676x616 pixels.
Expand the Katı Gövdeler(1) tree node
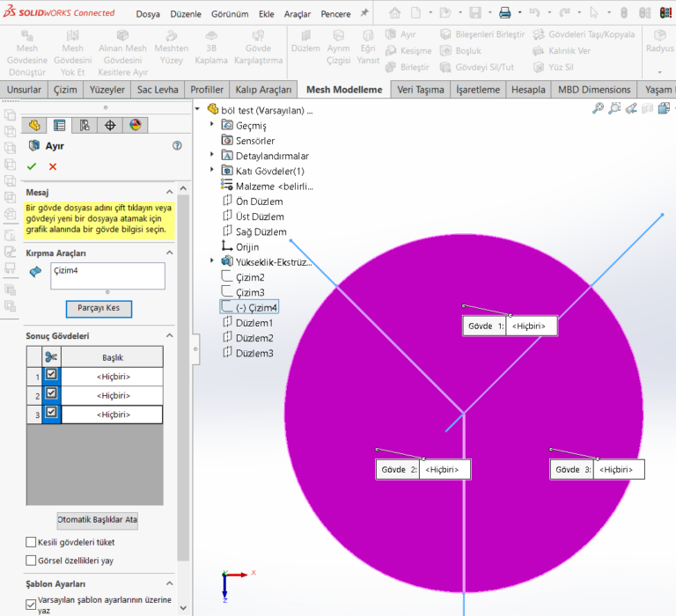213,171
